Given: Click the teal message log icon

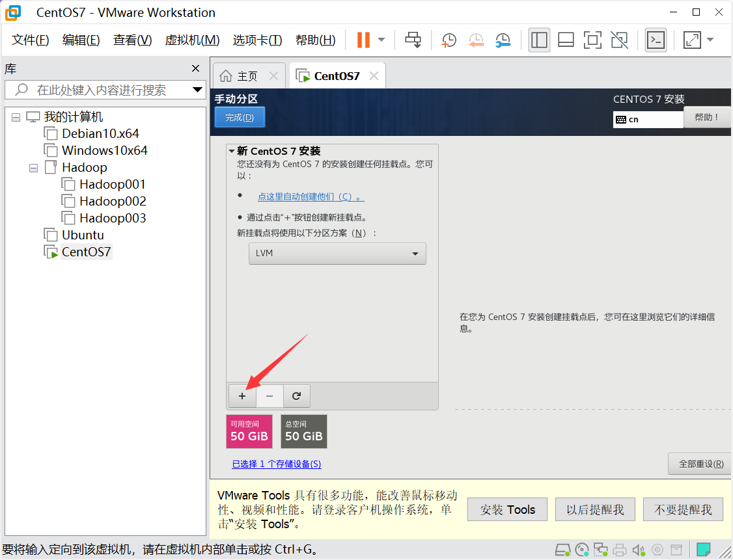Looking at the screenshot, I should pos(704,549).
